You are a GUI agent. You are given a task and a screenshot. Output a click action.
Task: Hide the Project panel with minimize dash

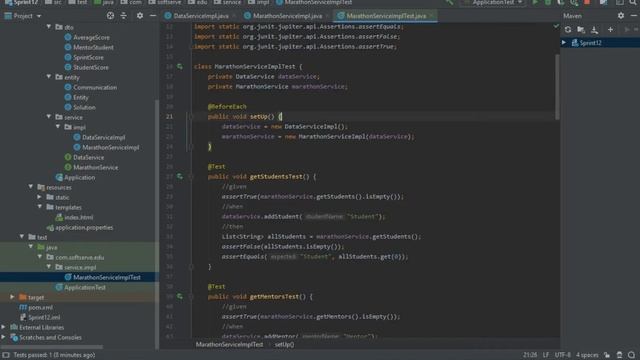153,16
